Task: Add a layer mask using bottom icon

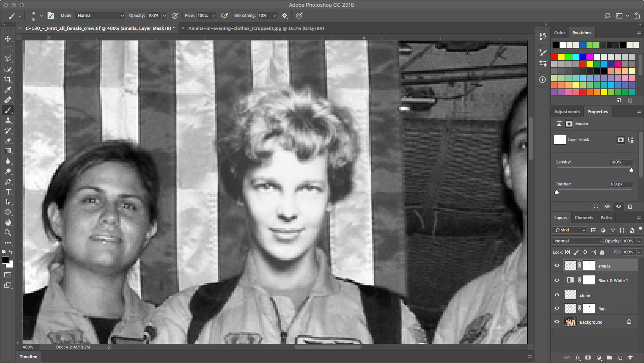Action: pyautogui.click(x=588, y=358)
